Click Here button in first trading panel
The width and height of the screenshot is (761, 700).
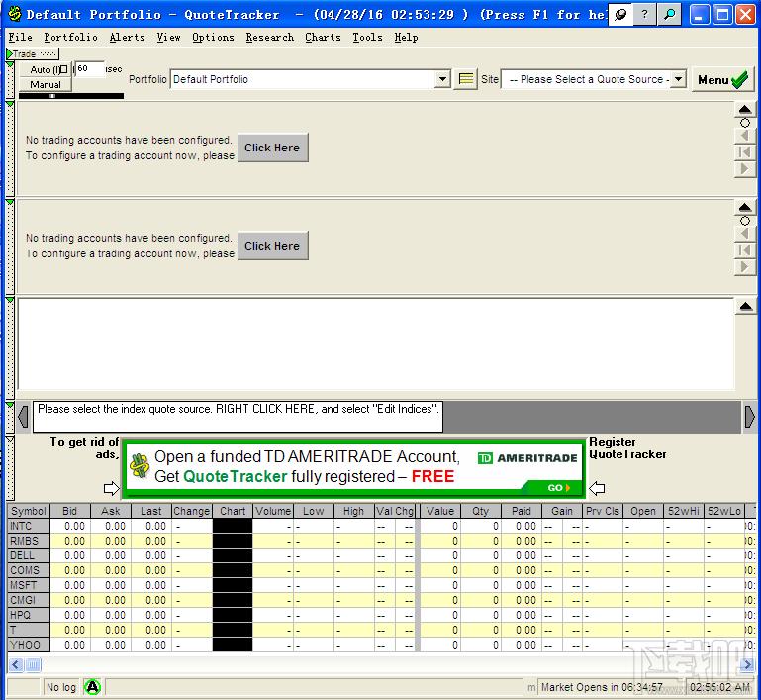[273, 148]
